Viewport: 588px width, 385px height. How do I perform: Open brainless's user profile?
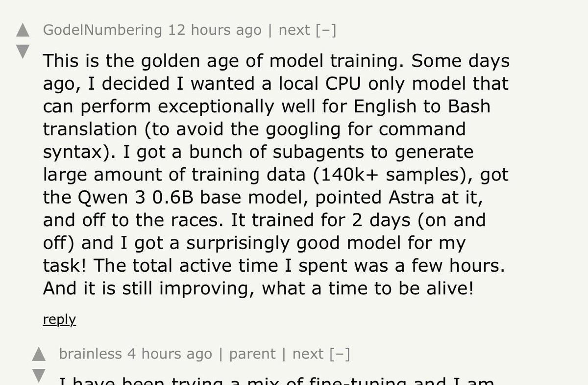click(90, 354)
